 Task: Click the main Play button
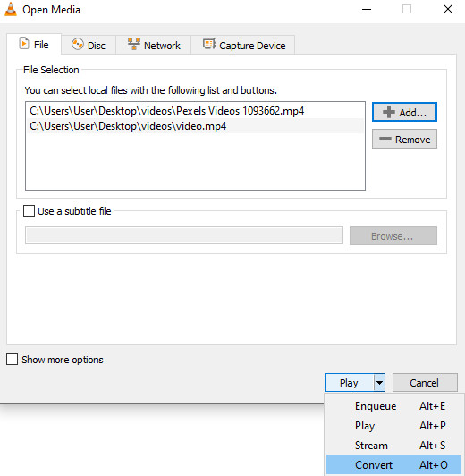click(349, 383)
